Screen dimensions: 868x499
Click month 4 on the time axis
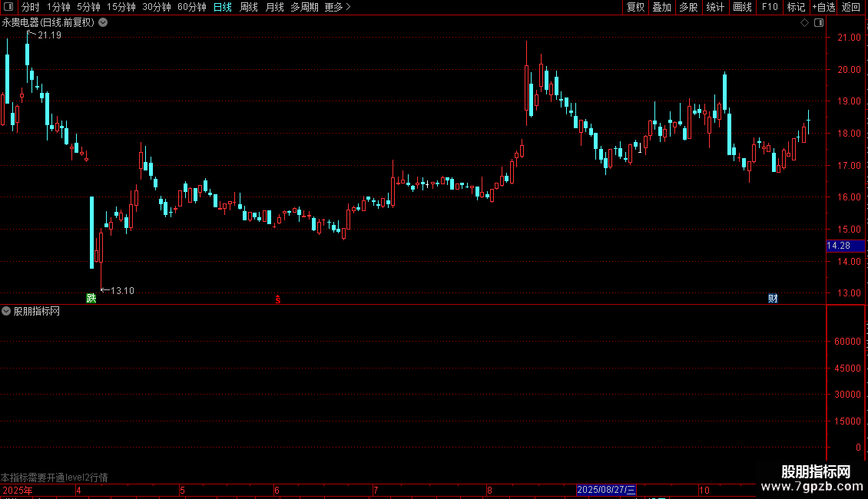[78, 490]
